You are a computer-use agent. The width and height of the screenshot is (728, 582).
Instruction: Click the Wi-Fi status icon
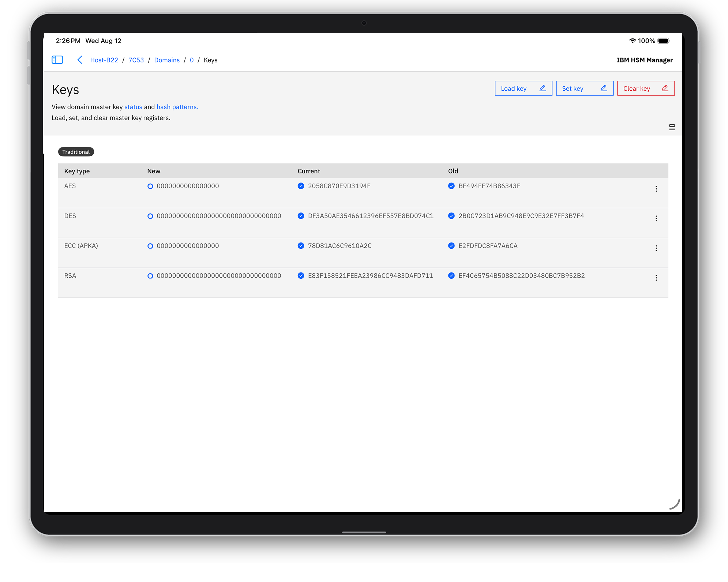click(x=633, y=41)
